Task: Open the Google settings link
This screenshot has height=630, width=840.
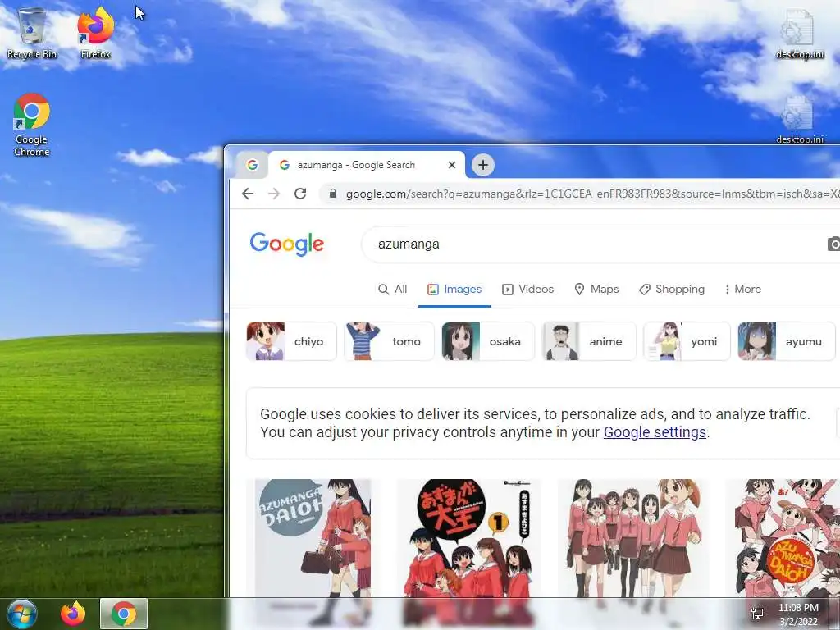Action: 655,432
